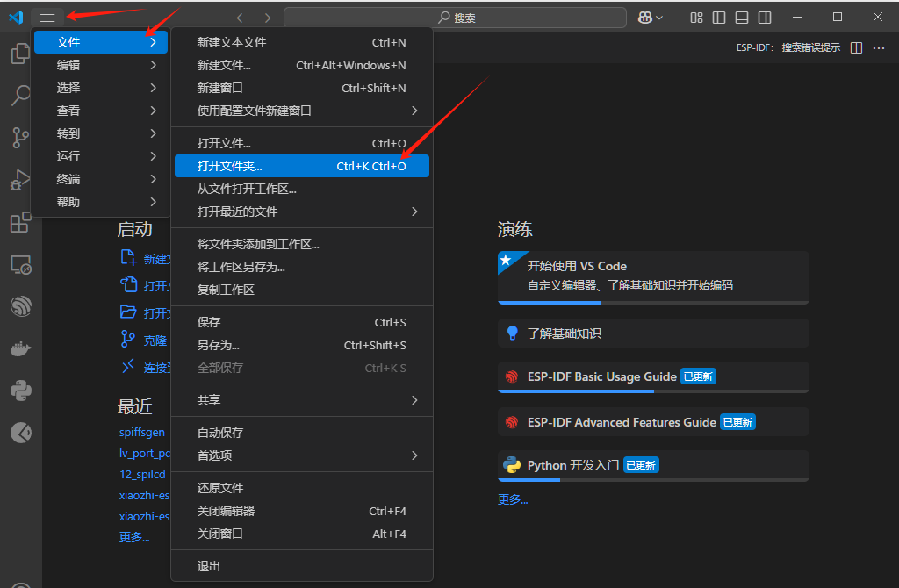Open the Docker extension view
This screenshot has height=588, width=899.
[19, 348]
